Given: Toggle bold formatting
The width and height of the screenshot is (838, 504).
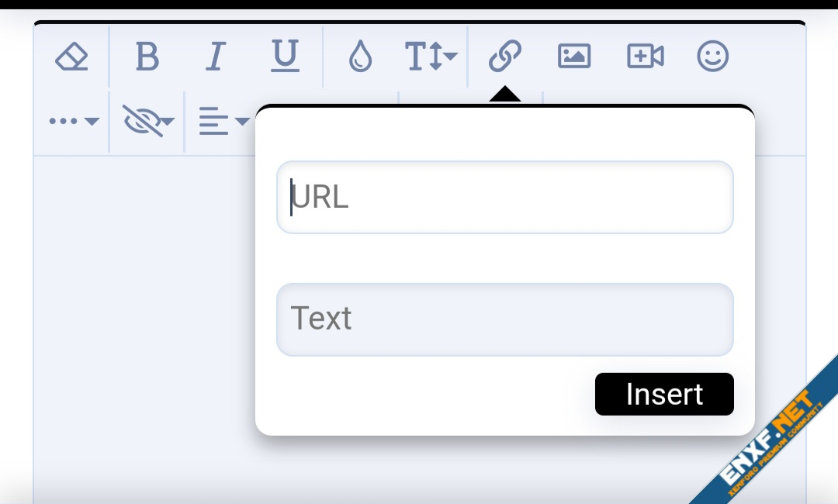Looking at the screenshot, I should coord(147,57).
